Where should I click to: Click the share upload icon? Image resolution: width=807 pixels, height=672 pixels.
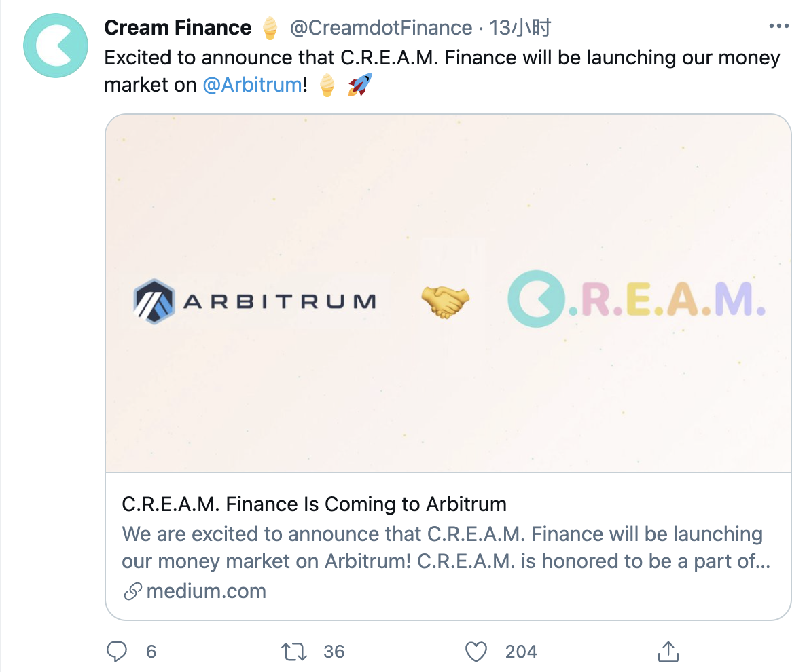(x=668, y=652)
